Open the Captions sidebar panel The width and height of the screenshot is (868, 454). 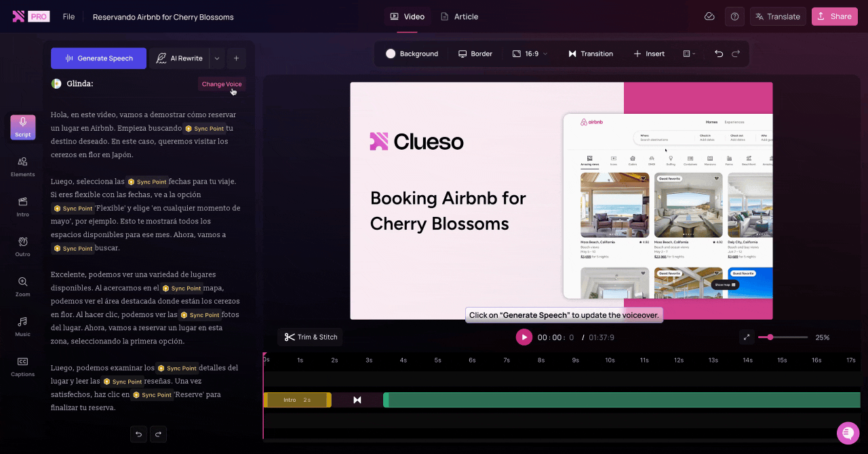(x=23, y=367)
